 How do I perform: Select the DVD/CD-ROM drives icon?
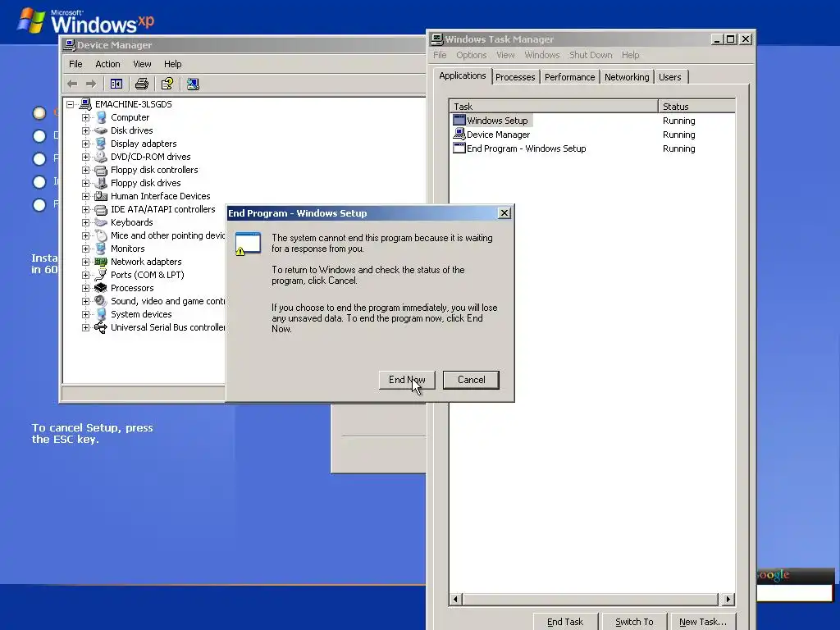101,157
